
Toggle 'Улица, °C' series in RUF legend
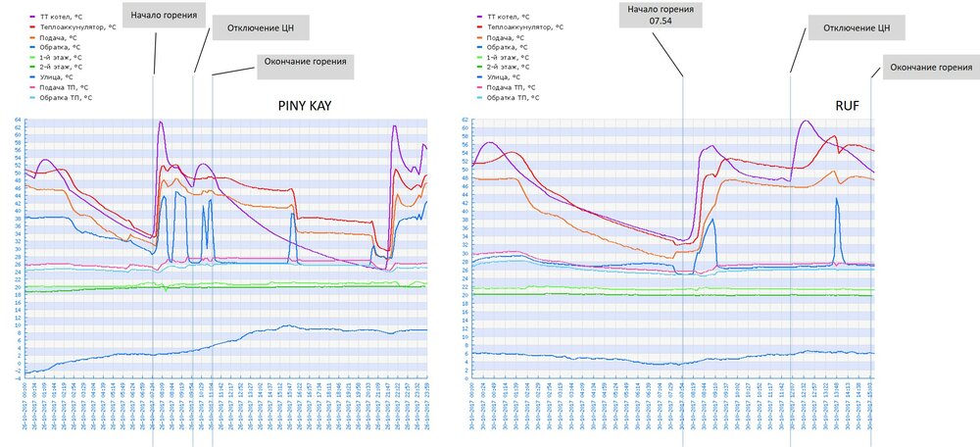point(499,76)
